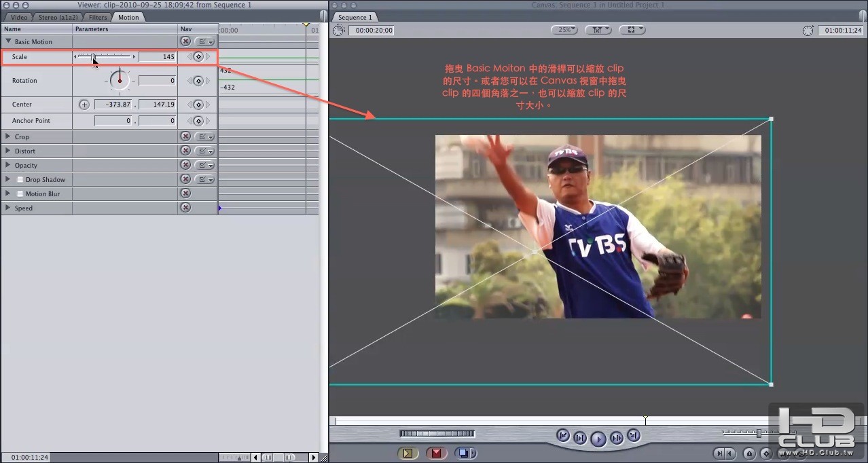The height and width of the screenshot is (463, 868).
Task: Add a Center keyframe
Action: coord(198,105)
